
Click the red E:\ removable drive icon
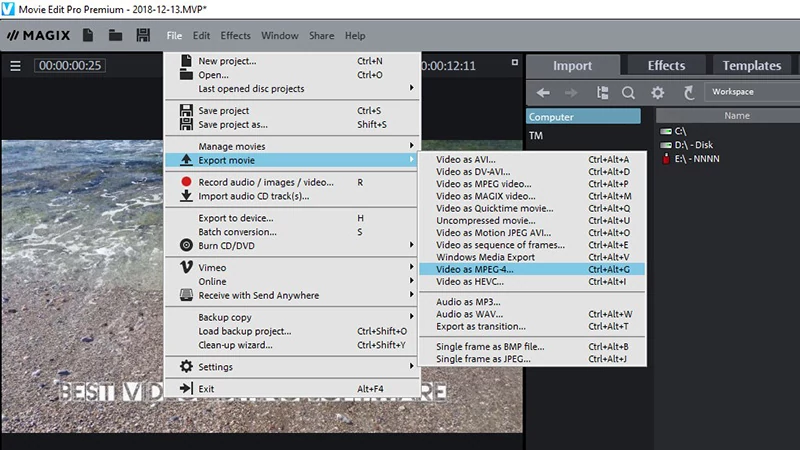[666, 159]
